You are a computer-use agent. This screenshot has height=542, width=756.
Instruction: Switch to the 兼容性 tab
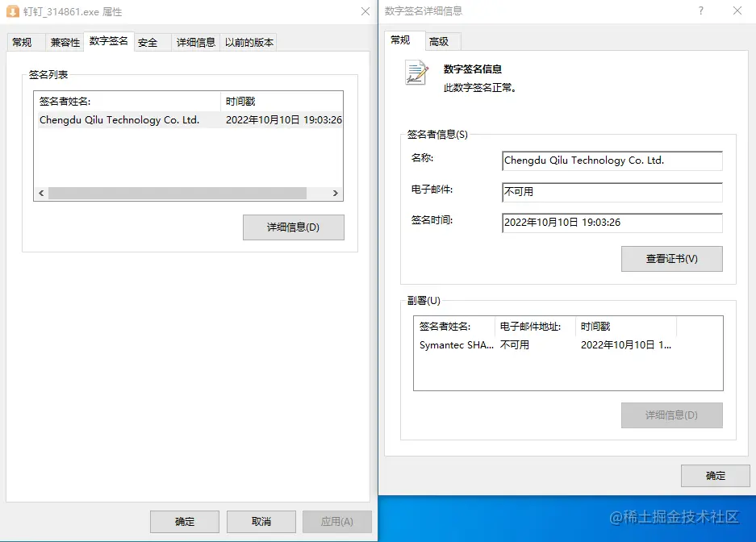pyautogui.click(x=65, y=42)
